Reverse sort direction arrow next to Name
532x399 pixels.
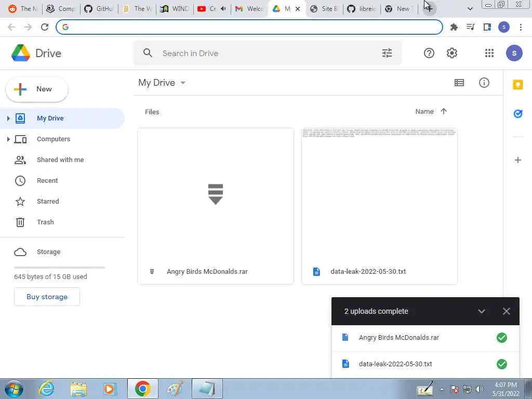click(x=444, y=111)
